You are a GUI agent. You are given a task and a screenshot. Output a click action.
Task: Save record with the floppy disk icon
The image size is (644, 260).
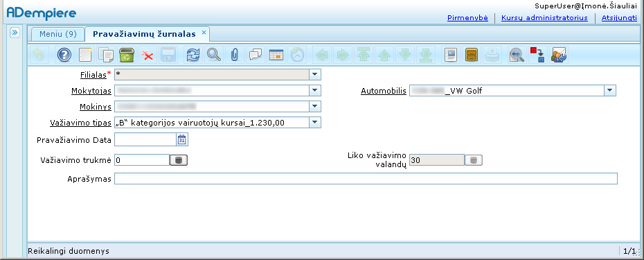168,55
